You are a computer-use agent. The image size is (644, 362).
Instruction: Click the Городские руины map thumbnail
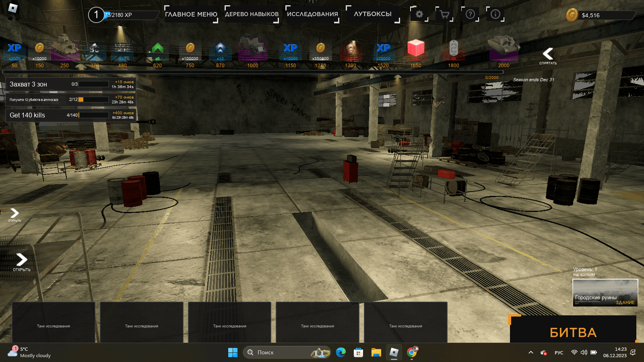[605, 292]
